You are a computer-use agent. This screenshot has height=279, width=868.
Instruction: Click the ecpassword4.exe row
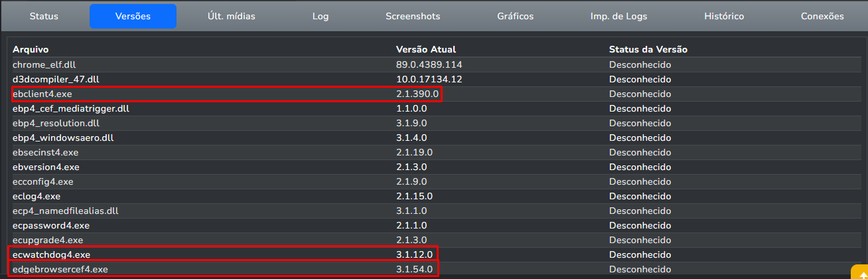[x=50, y=225]
